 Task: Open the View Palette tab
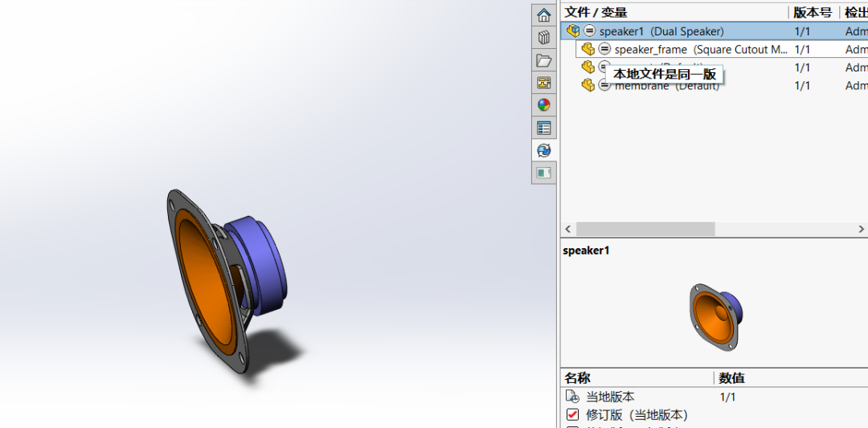pos(544,83)
